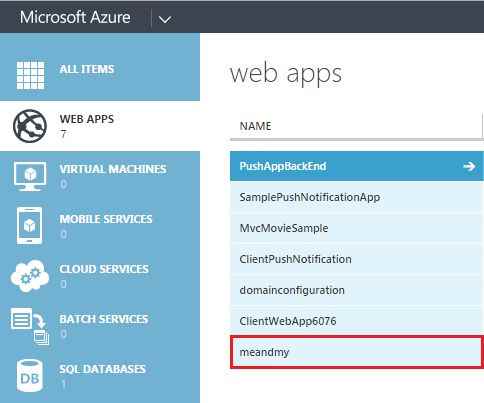Click the All Items grid icon
The height and width of the screenshot is (403, 484).
(x=30, y=75)
